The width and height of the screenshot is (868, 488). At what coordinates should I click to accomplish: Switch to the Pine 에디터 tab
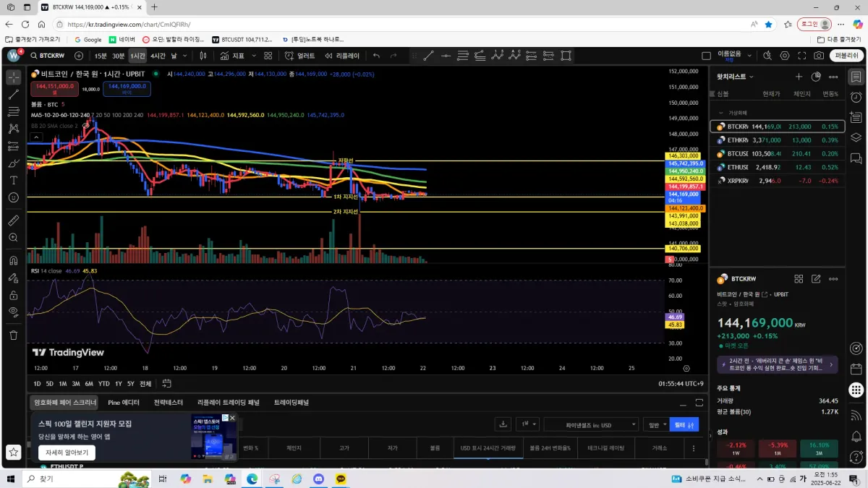coord(124,402)
